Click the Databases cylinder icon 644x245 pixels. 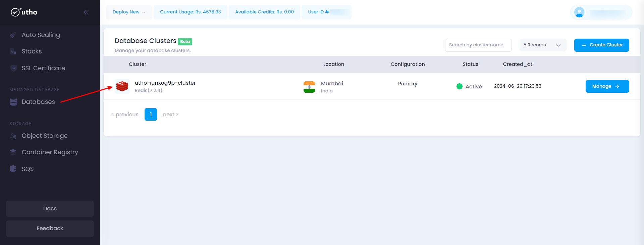[13, 102]
